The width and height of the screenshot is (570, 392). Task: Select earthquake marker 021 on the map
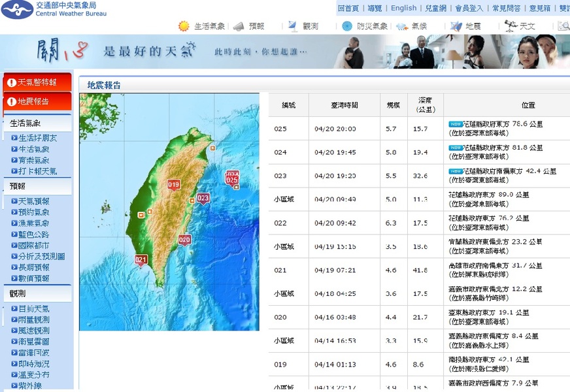(141, 260)
